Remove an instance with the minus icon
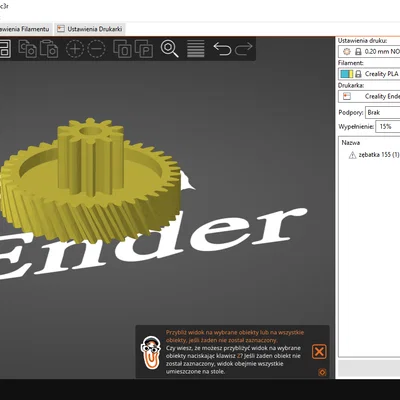This screenshot has height=400, width=400. [x=96, y=49]
